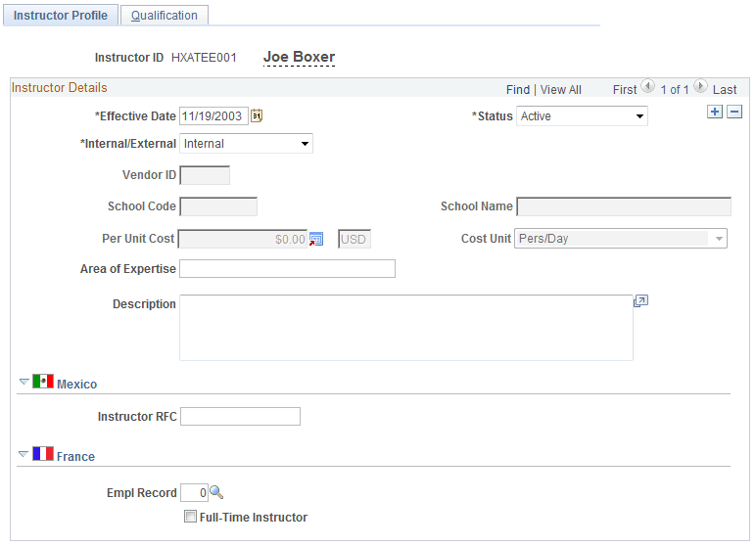Click the View All link

[561, 90]
